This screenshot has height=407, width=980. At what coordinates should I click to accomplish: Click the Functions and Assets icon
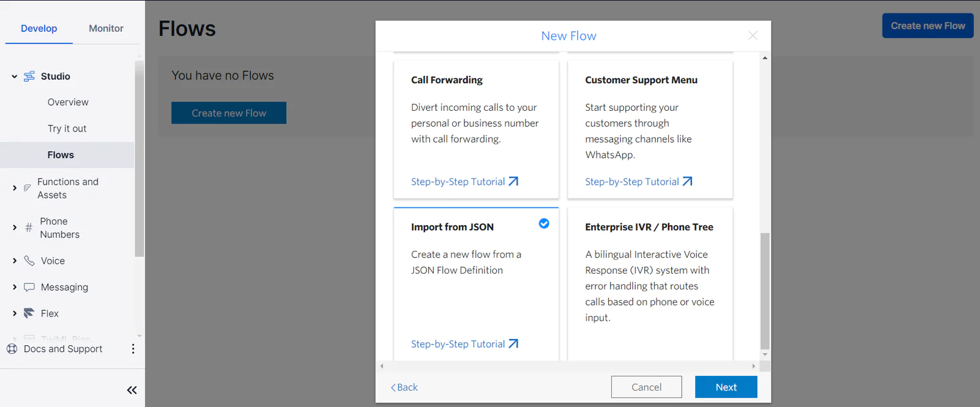pyautogui.click(x=27, y=188)
